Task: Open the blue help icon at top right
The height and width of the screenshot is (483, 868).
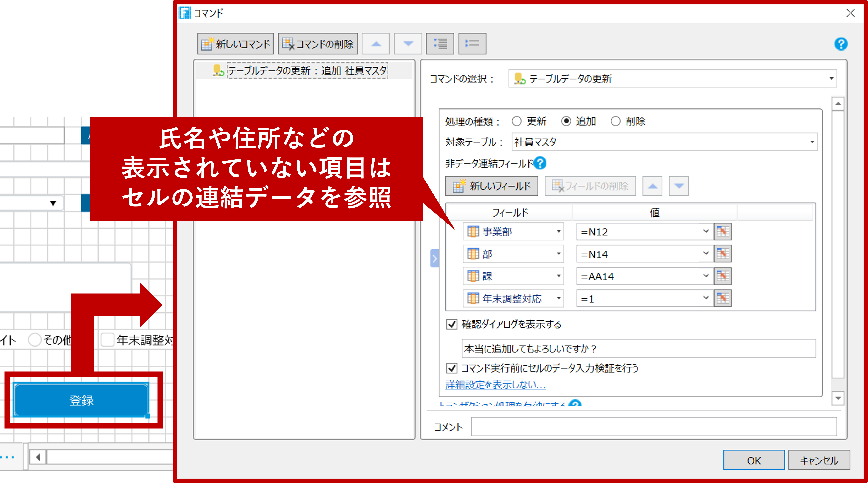Action: (x=841, y=44)
